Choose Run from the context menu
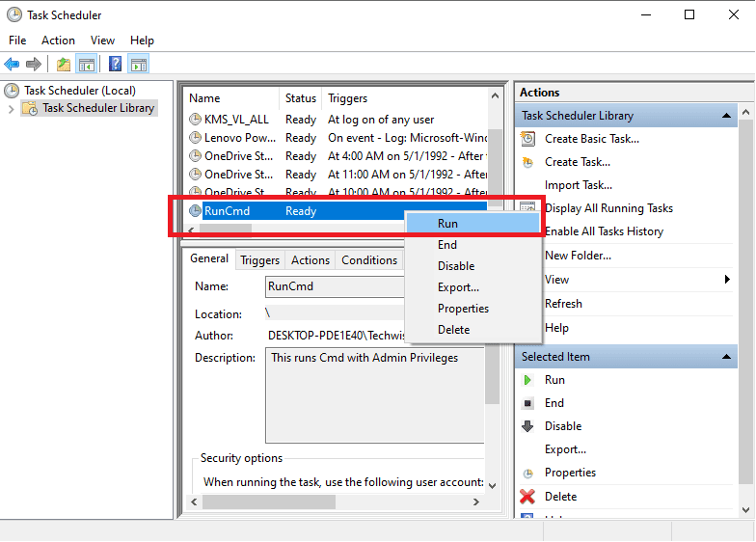The image size is (756, 542). tap(447, 223)
